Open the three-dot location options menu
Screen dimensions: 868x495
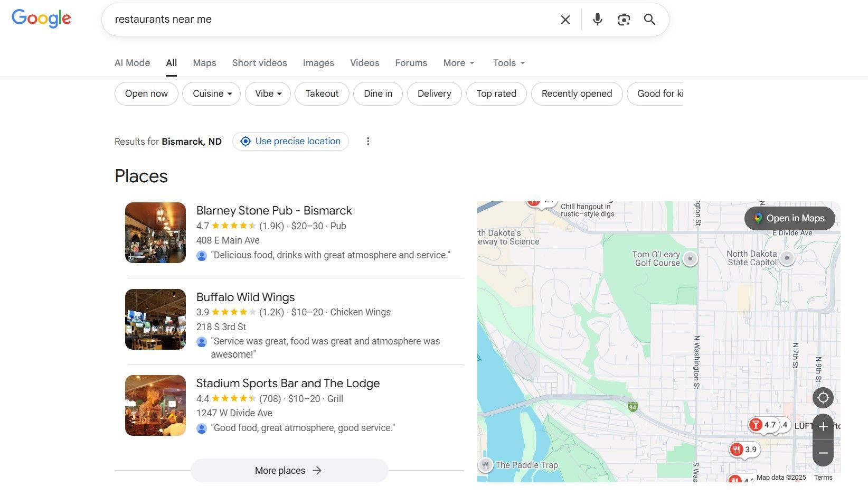(x=368, y=142)
